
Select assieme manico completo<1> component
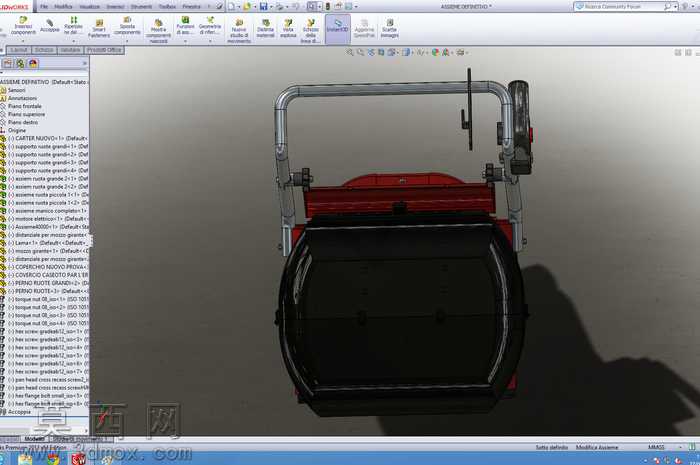[45, 211]
